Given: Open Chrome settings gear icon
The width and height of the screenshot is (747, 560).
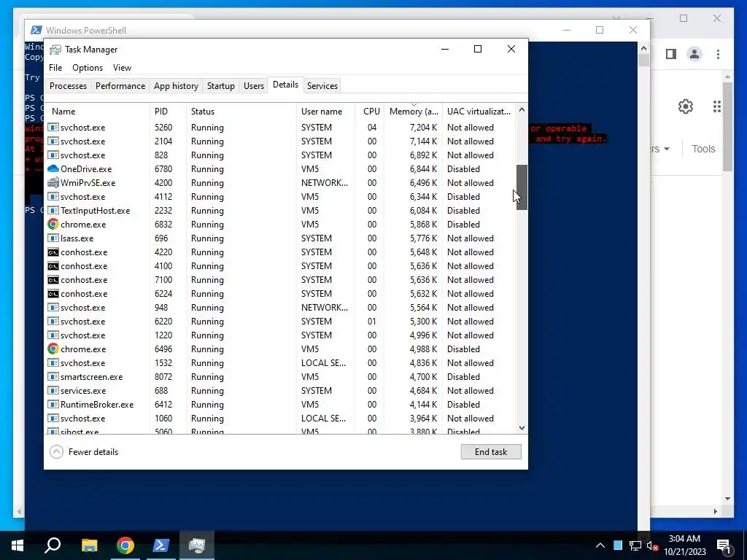Looking at the screenshot, I should (x=686, y=106).
